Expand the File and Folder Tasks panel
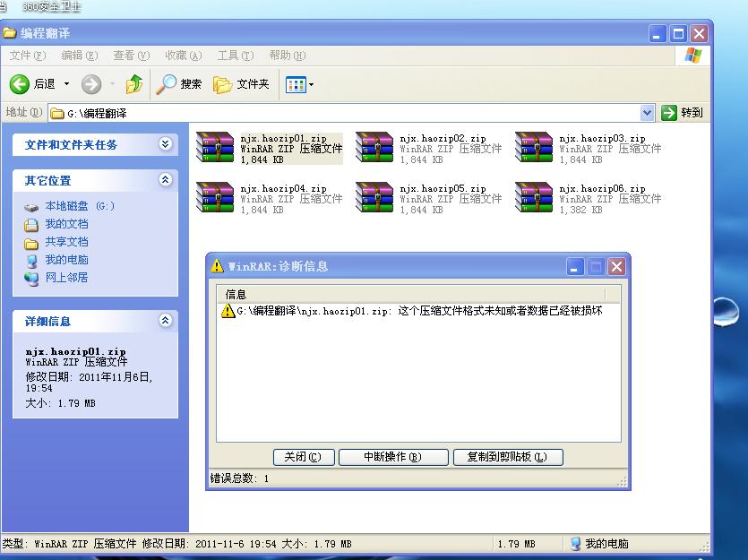This screenshot has width=748, height=560. click(165, 144)
